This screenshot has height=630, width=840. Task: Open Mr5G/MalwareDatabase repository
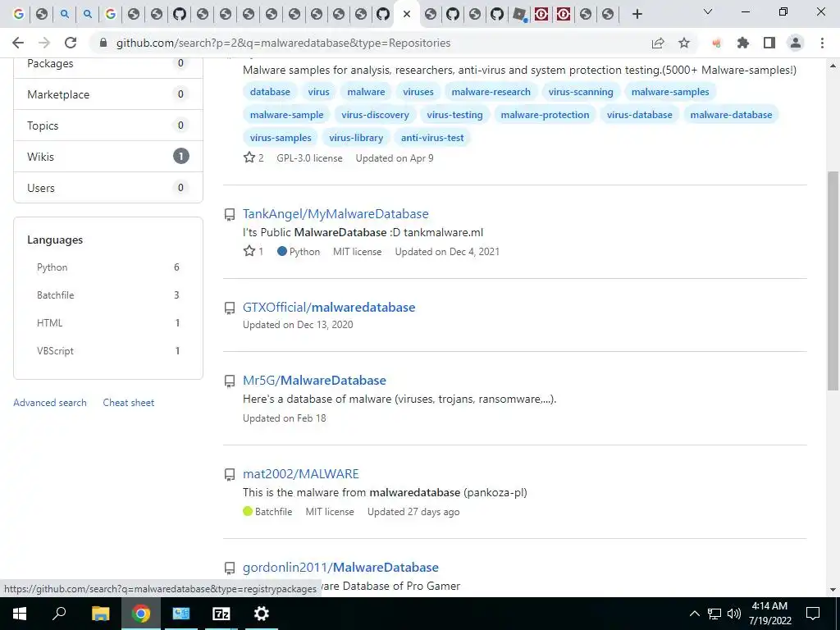pyautogui.click(x=314, y=380)
